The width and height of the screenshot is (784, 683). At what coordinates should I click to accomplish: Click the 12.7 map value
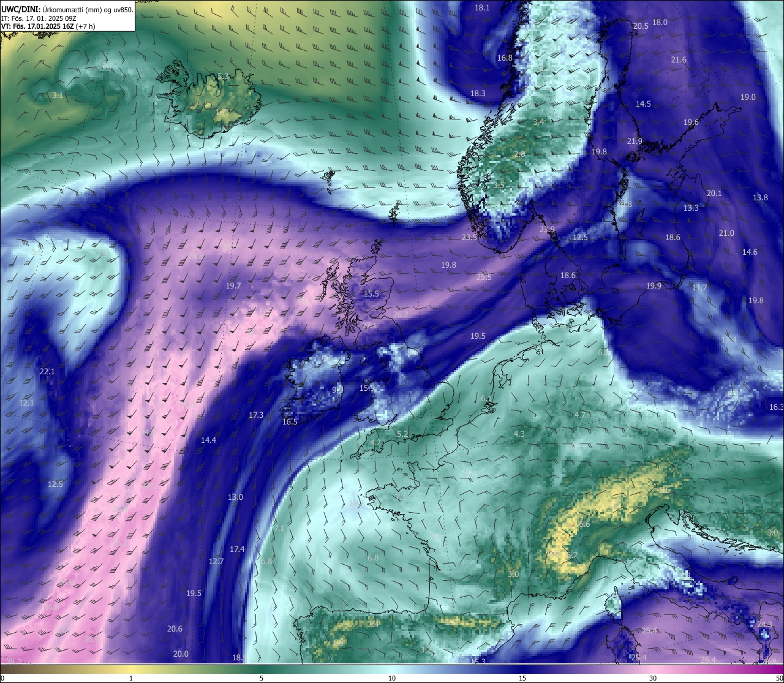tap(216, 561)
